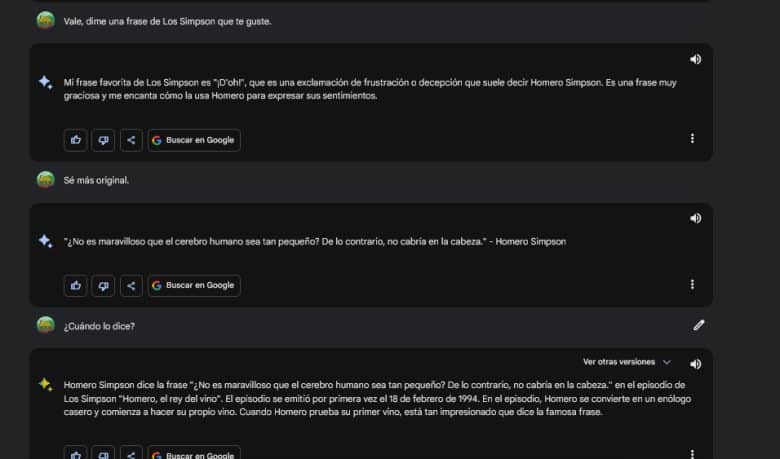780x459 pixels.
Task: Open more options for the last response
Action: coord(692,454)
